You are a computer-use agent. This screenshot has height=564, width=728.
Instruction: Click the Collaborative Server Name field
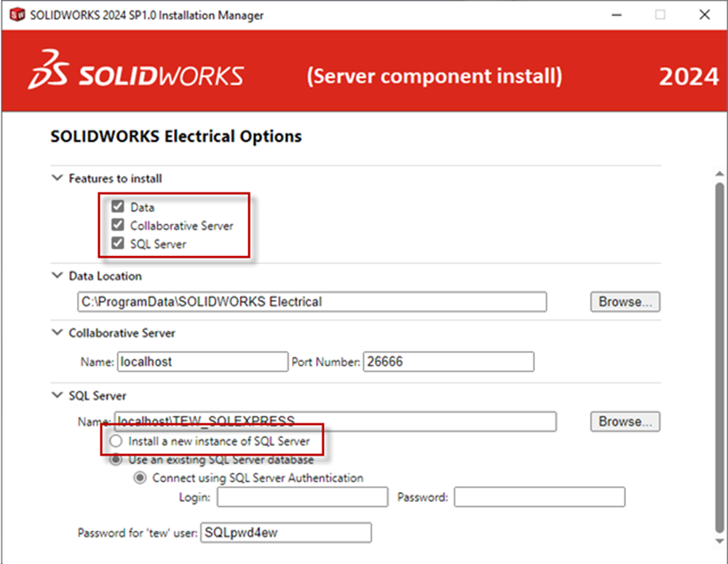202,361
